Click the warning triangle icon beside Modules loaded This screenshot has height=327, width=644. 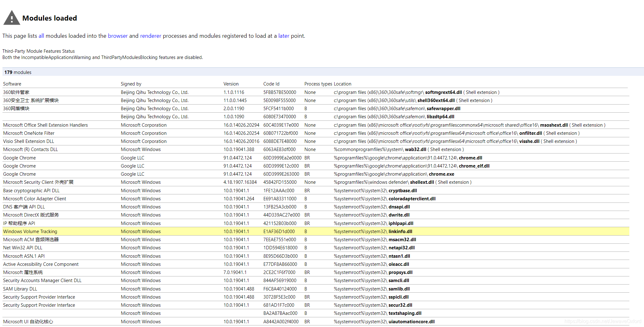pos(12,18)
